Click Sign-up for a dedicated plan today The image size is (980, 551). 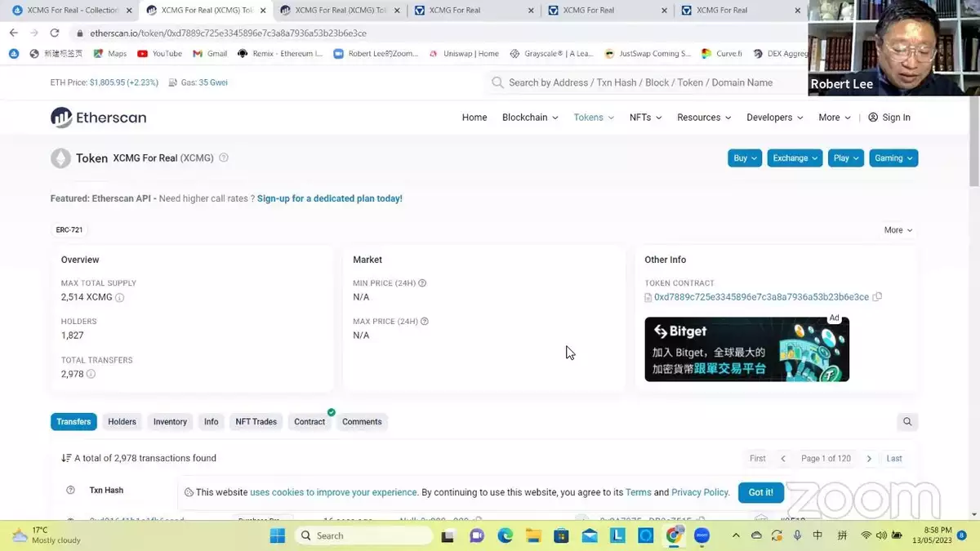(330, 198)
